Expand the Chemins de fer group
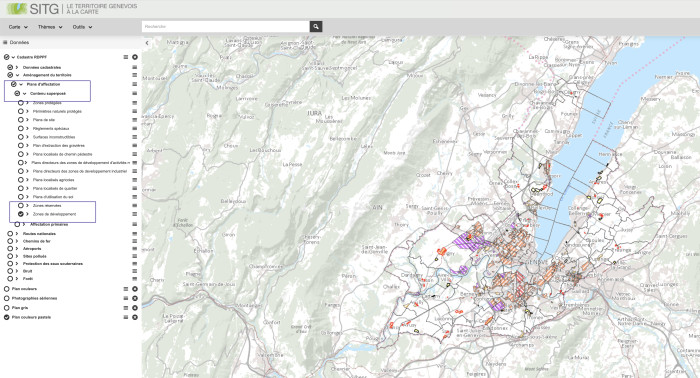 point(17,241)
